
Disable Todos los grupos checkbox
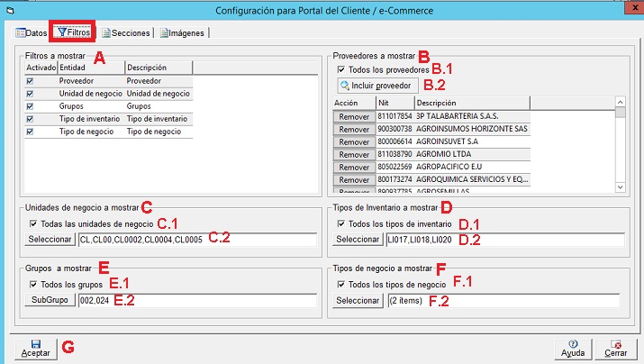coord(34,285)
